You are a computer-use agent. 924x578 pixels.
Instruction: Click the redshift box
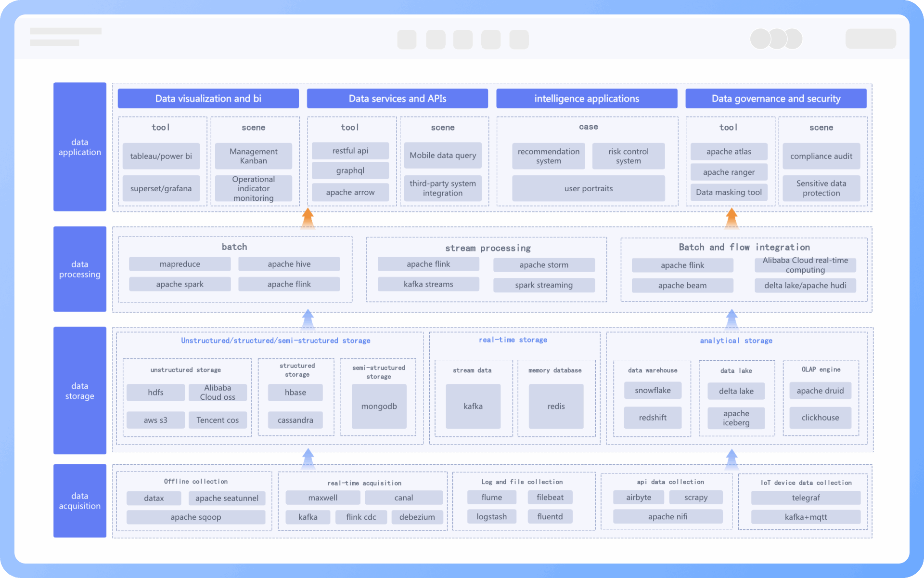(653, 418)
